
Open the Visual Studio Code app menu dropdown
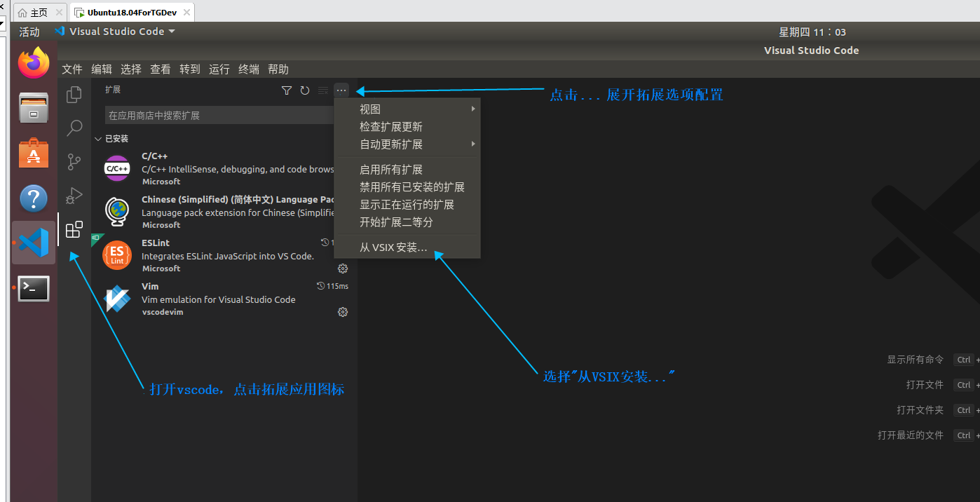(115, 32)
